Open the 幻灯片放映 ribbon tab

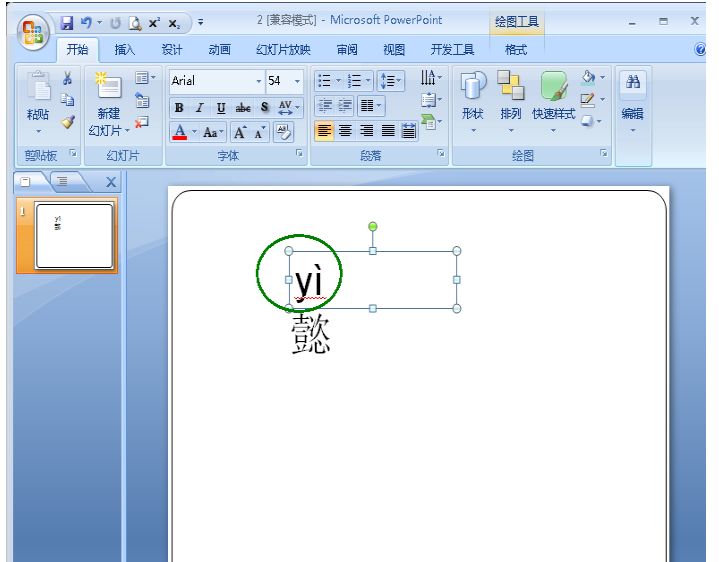pos(283,50)
